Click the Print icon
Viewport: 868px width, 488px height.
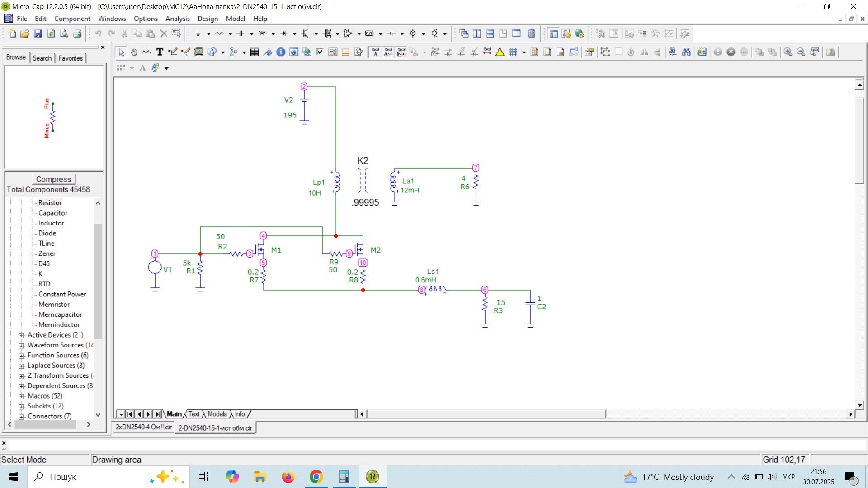click(x=77, y=33)
